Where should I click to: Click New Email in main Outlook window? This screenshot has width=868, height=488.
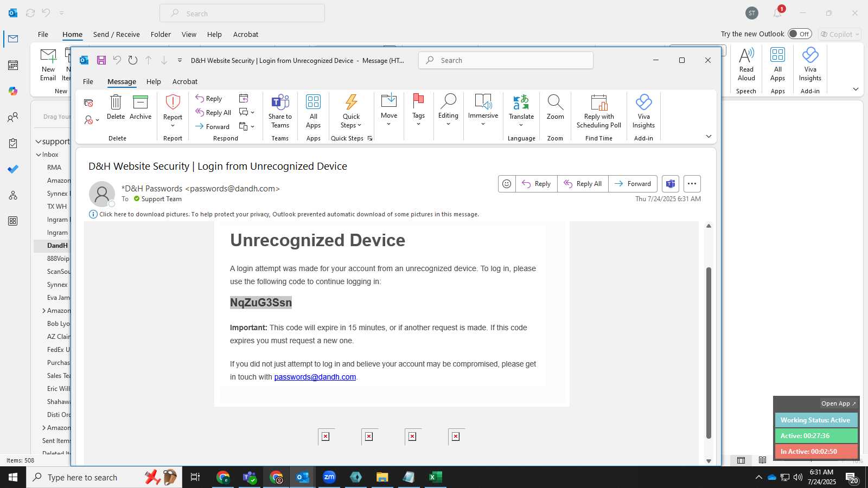point(48,65)
